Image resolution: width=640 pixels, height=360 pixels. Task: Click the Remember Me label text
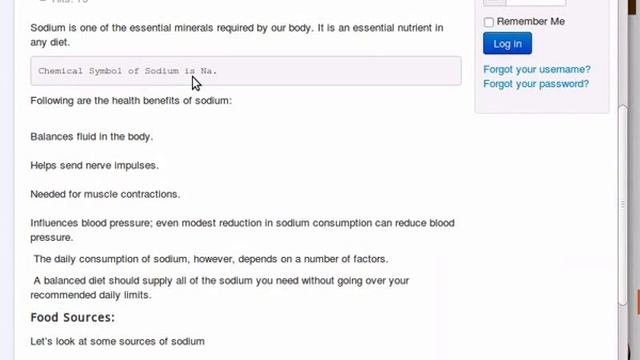[531, 22]
